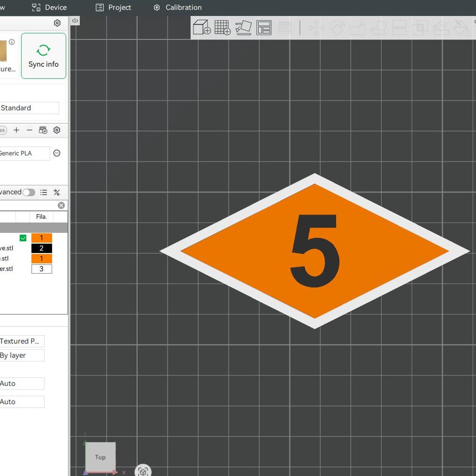Click the Top face of view cube
Image resolution: width=476 pixels, height=476 pixels.
[x=100, y=457]
